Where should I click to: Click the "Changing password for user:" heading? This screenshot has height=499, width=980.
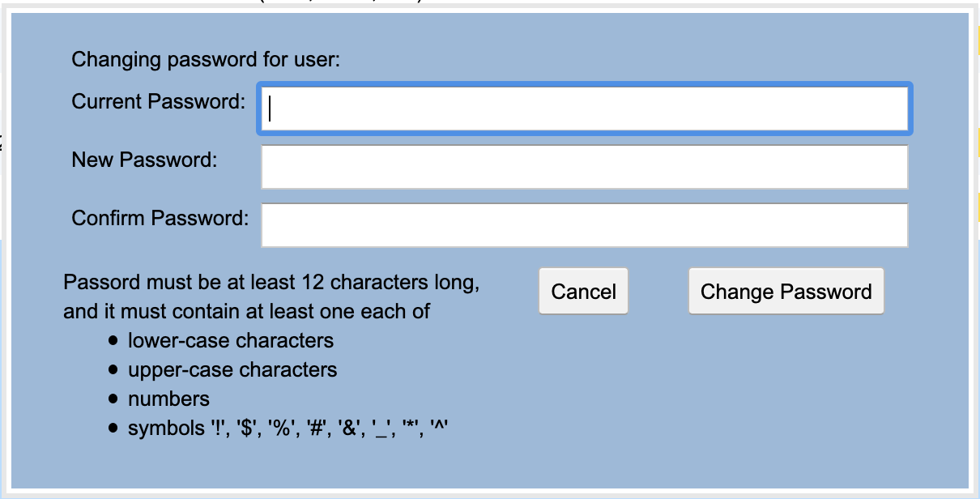click(207, 60)
